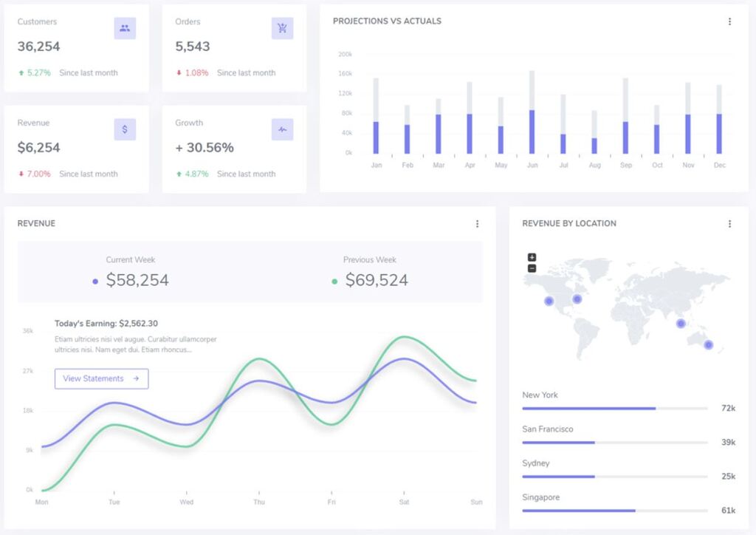756x535 pixels.
Task: Select the San Francisco marker on the map
Action: (x=548, y=301)
